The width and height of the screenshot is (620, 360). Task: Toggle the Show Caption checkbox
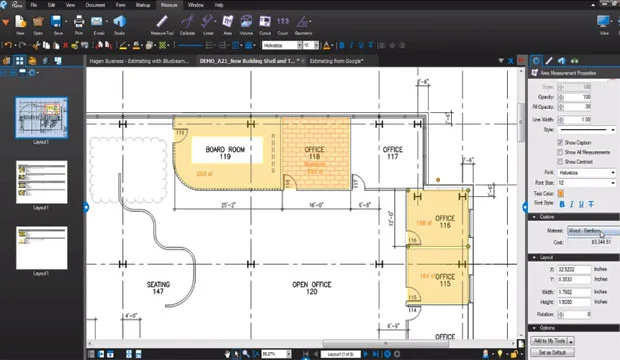[560, 142]
